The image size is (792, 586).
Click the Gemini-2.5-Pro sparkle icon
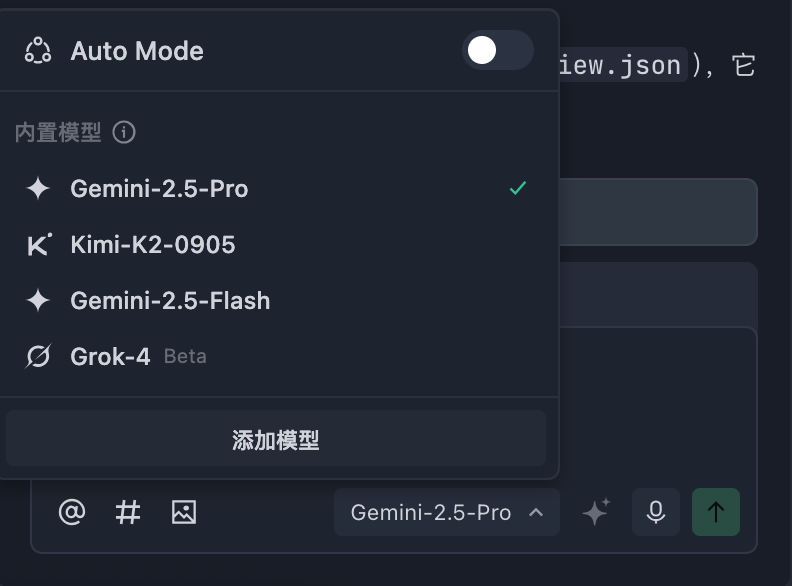(38, 189)
